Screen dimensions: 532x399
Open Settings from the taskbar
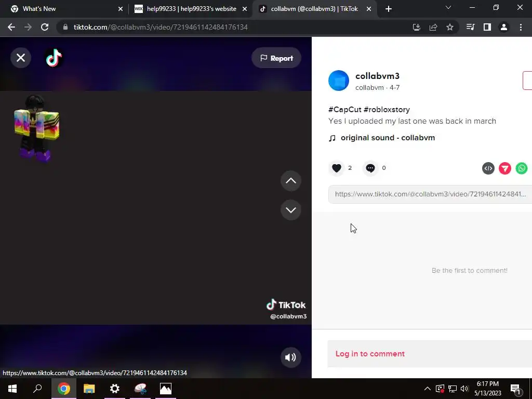pyautogui.click(x=115, y=389)
